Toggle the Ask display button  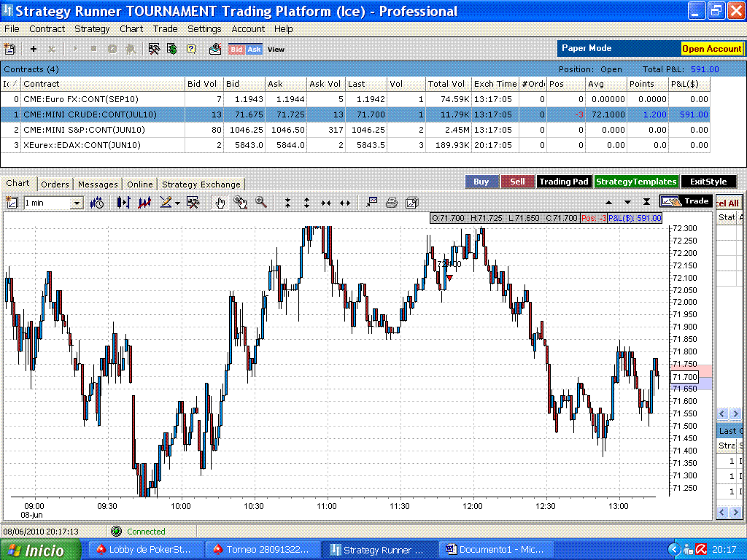[254, 50]
